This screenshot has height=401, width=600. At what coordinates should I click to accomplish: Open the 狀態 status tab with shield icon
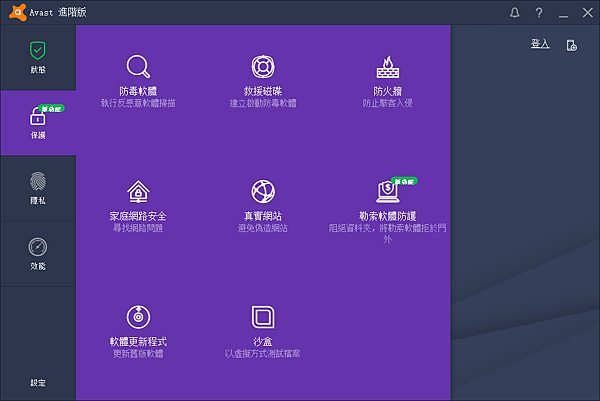(x=38, y=57)
